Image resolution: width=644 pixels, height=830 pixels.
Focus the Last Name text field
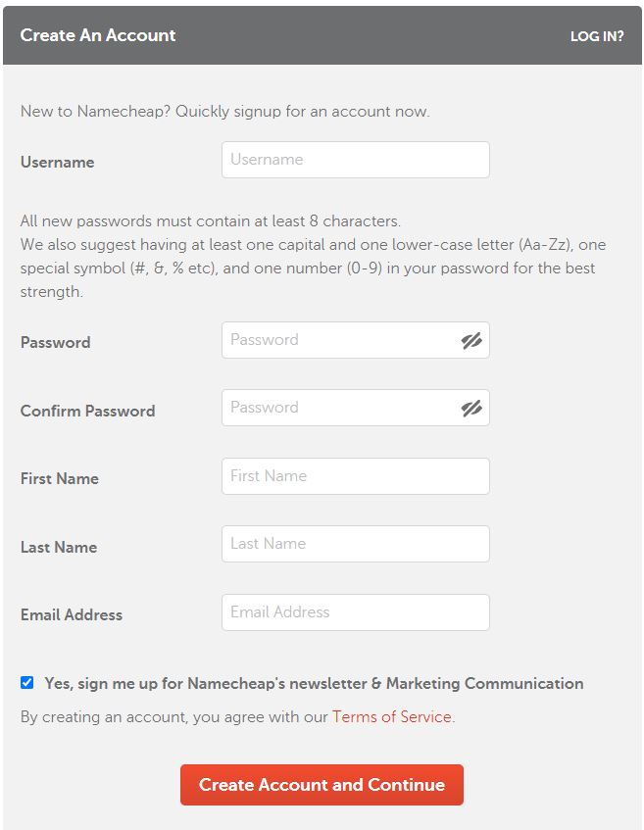(x=355, y=544)
